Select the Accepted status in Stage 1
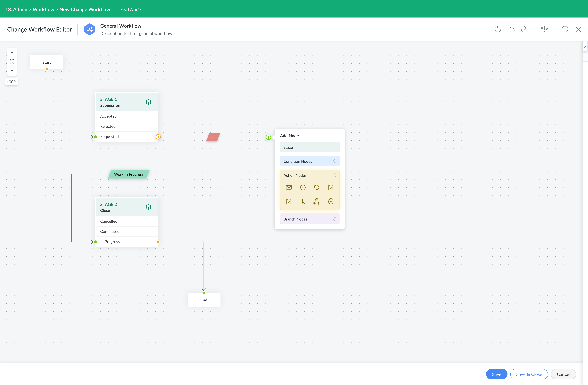Image resolution: width=588 pixels, height=385 pixels. click(x=127, y=116)
